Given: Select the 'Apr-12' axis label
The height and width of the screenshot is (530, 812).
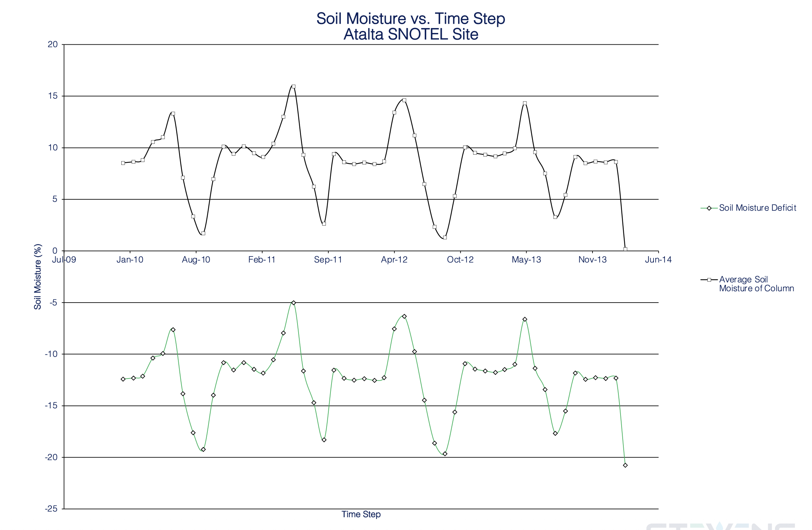Looking at the screenshot, I should pos(394,260).
